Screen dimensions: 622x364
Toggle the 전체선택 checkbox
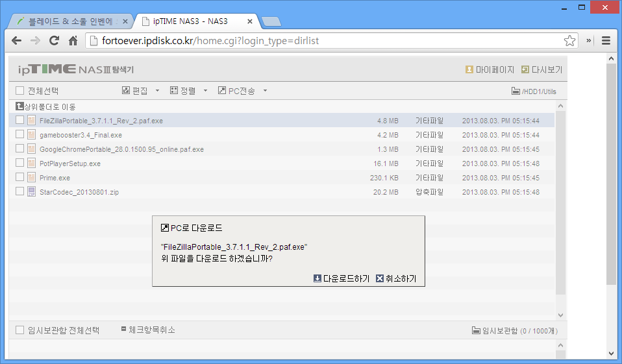pos(19,91)
